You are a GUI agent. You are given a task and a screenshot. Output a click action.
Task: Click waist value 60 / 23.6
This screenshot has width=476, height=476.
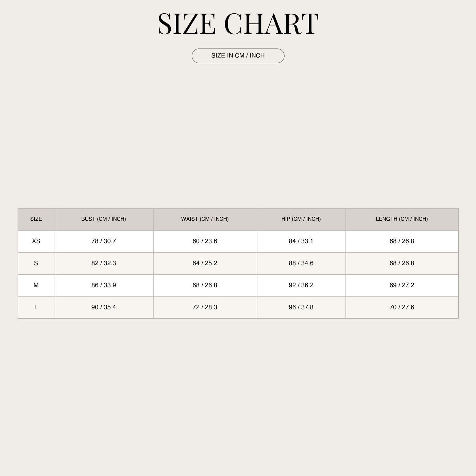tap(205, 241)
